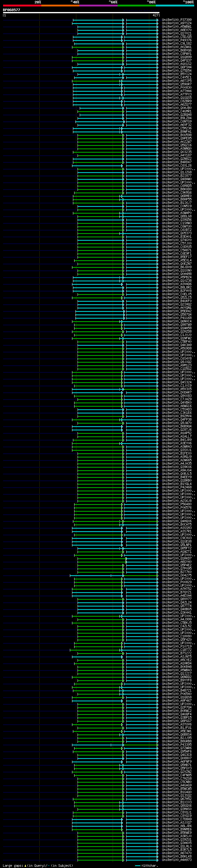Select hit label UniRef100_P06576
197x868 pixels.
tap(177, 508)
